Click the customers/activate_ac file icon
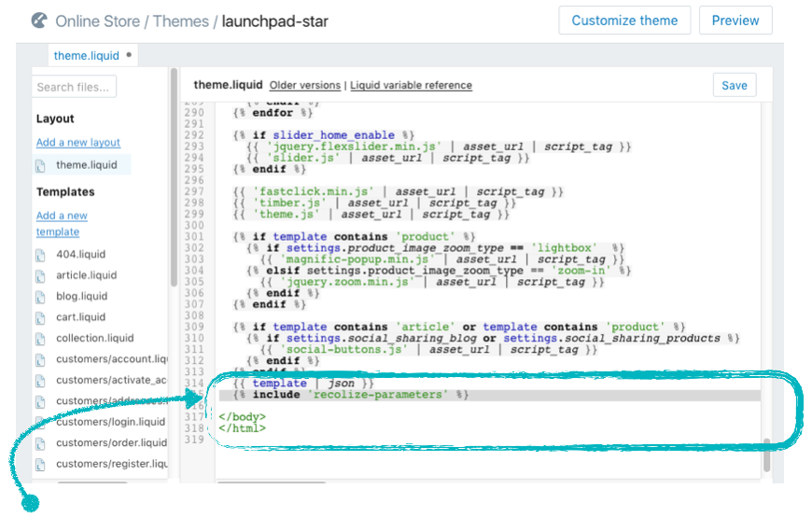 click(x=40, y=381)
